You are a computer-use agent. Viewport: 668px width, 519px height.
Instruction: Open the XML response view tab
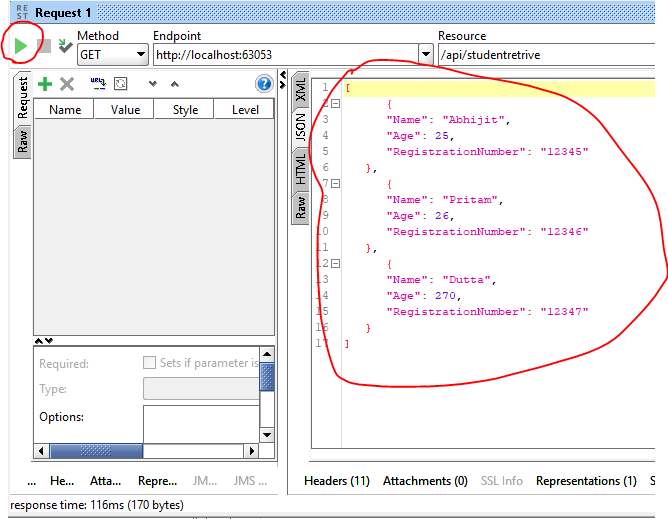pyautogui.click(x=301, y=90)
